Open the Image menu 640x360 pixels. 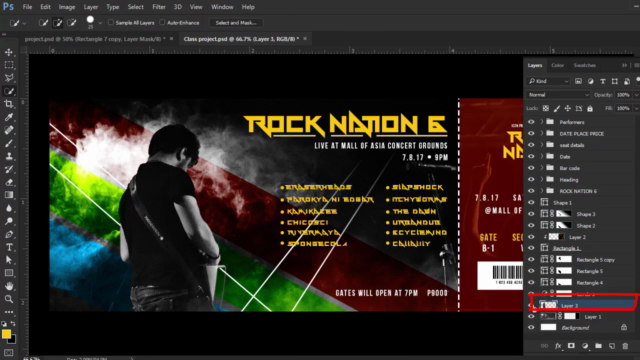(67, 7)
